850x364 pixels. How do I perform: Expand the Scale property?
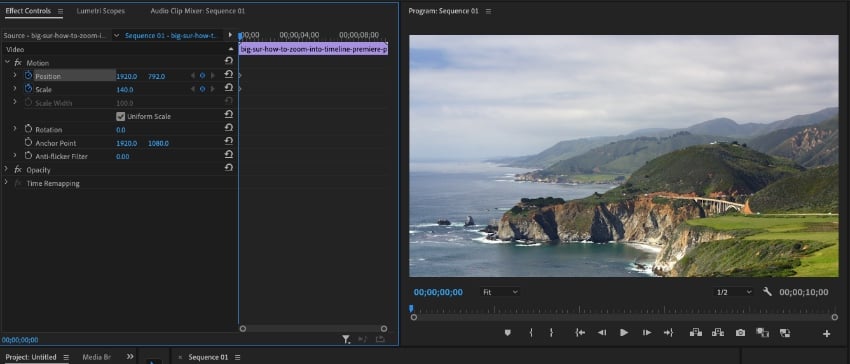(x=15, y=89)
